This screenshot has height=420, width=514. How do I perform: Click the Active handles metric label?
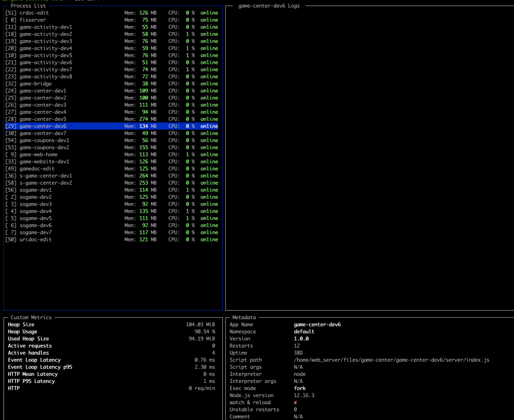pyautogui.click(x=28, y=353)
